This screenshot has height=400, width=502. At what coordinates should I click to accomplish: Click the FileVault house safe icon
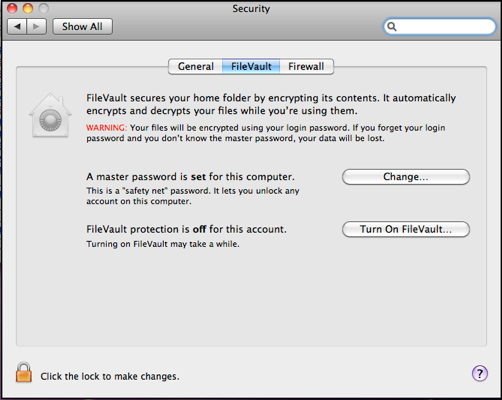[50, 115]
